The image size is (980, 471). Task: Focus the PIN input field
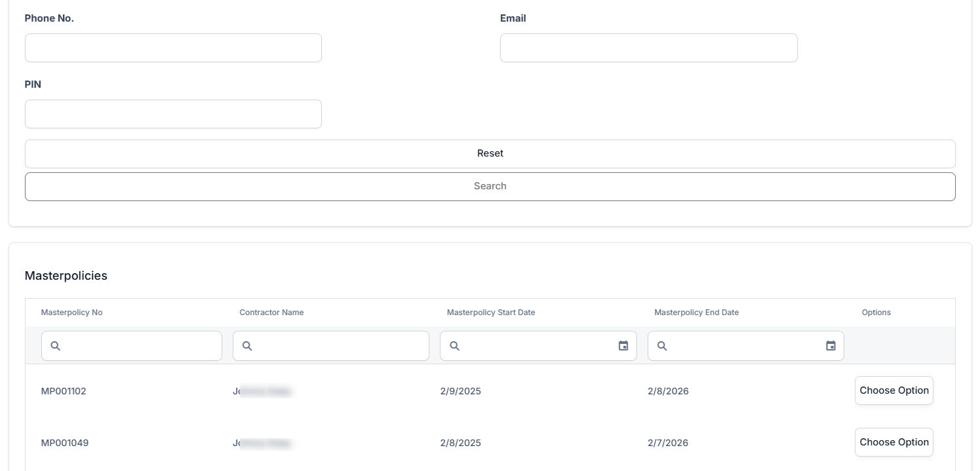coord(173,114)
